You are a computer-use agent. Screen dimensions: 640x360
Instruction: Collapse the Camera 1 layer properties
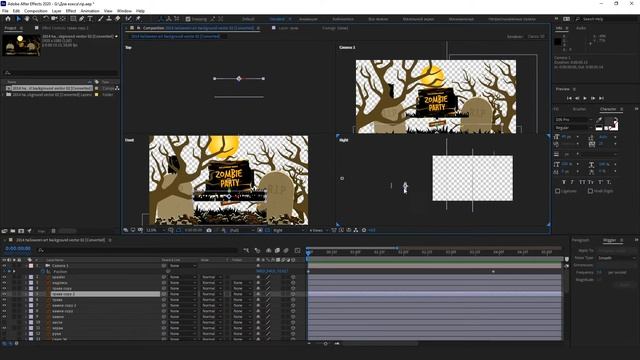point(25,266)
